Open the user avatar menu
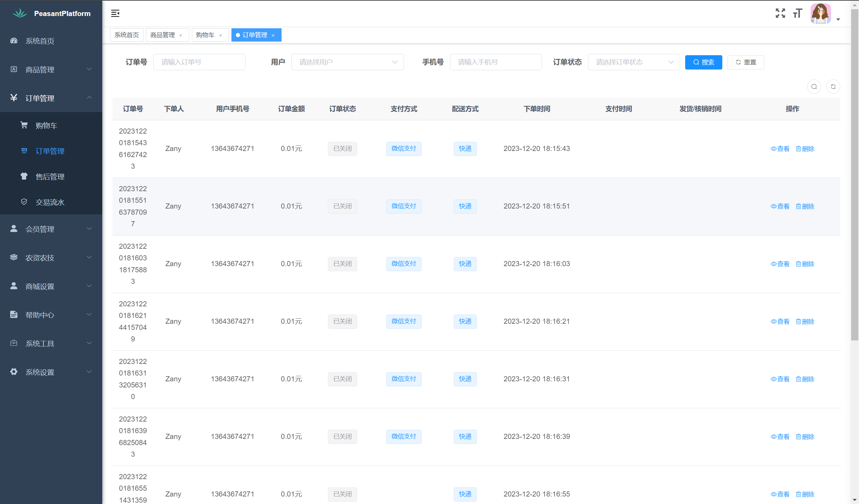The height and width of the screenshot is (504, 859). click(x=820, y=14)
